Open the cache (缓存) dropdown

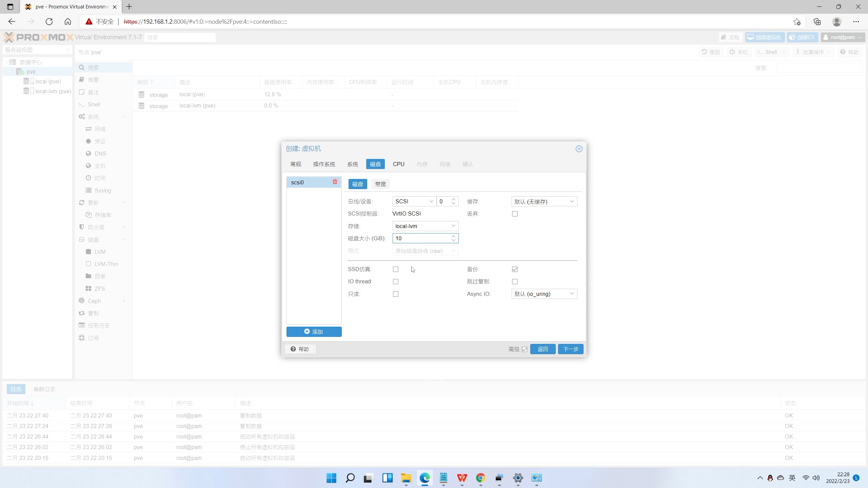pyautogui.click(x=544, y=202)
